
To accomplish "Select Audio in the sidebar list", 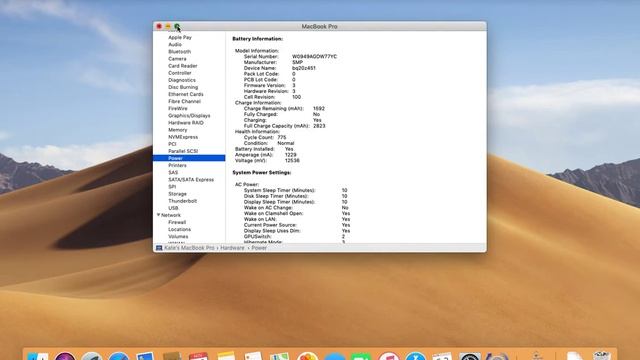I will tap(175, 44).
